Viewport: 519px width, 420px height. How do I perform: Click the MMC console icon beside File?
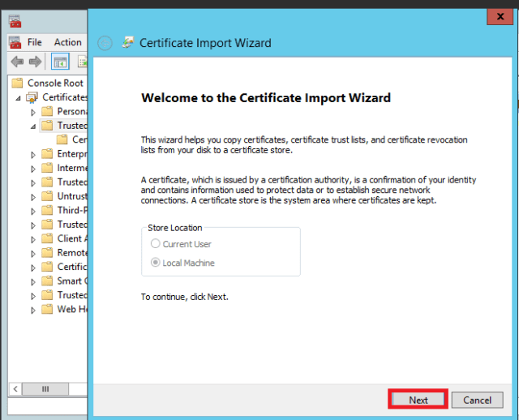15,42
